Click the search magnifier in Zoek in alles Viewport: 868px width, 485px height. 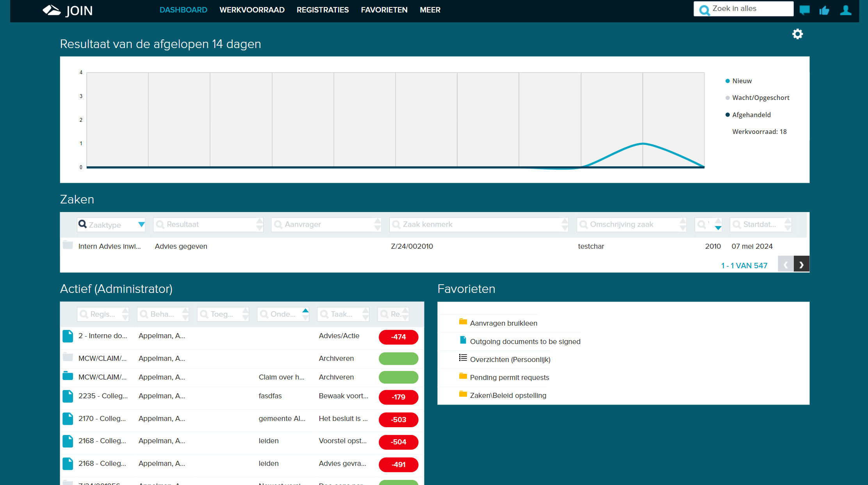coord(704,10)
